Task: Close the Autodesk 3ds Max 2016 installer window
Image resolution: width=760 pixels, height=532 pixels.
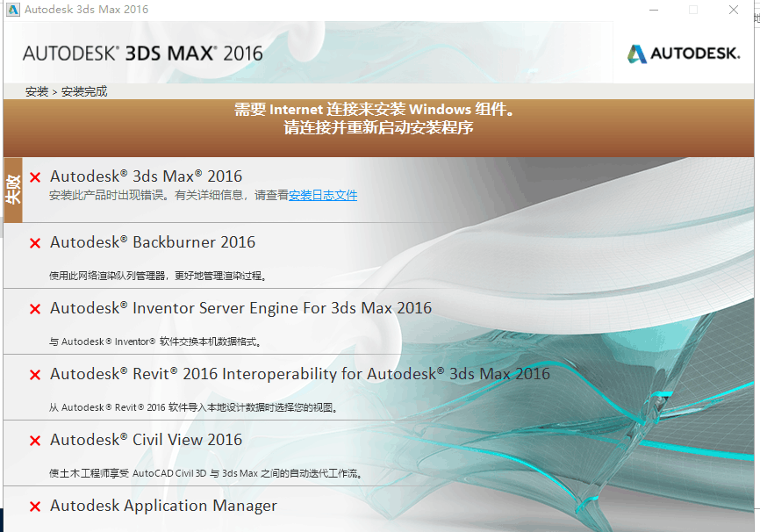Action: 734,10
